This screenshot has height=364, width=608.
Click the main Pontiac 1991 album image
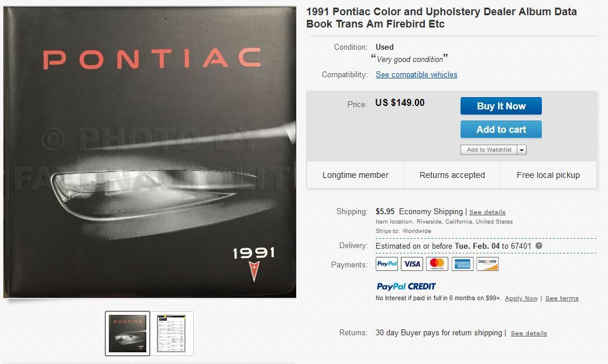tap(150, 152)
